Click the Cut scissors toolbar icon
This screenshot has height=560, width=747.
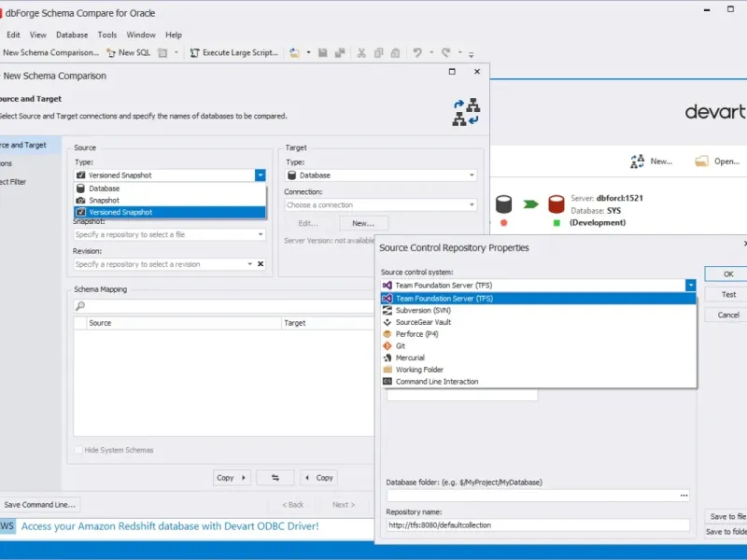click(x=361, y=53)
